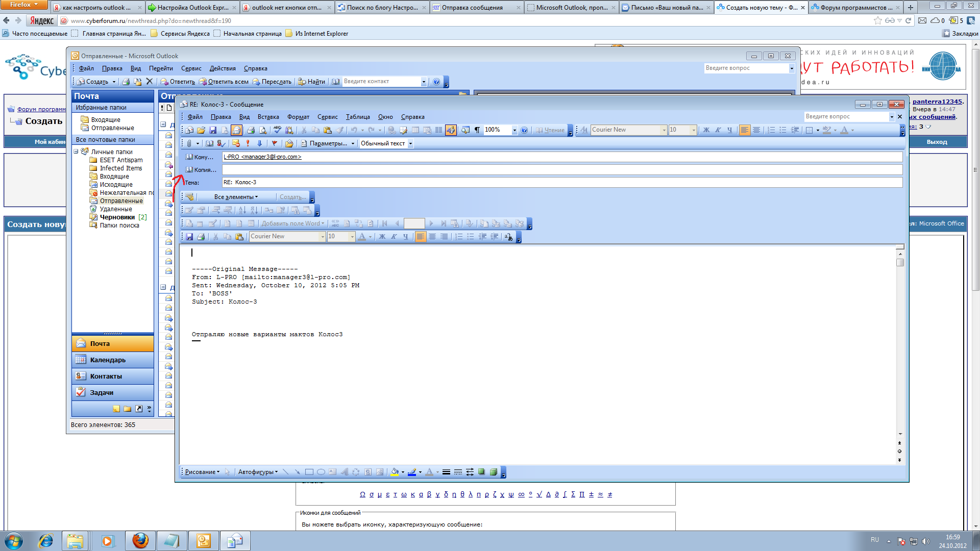The width and height of the screenshot is (980, 551).
Task: Click the Columns icon in message toolbar
Action: click(438, 130)
